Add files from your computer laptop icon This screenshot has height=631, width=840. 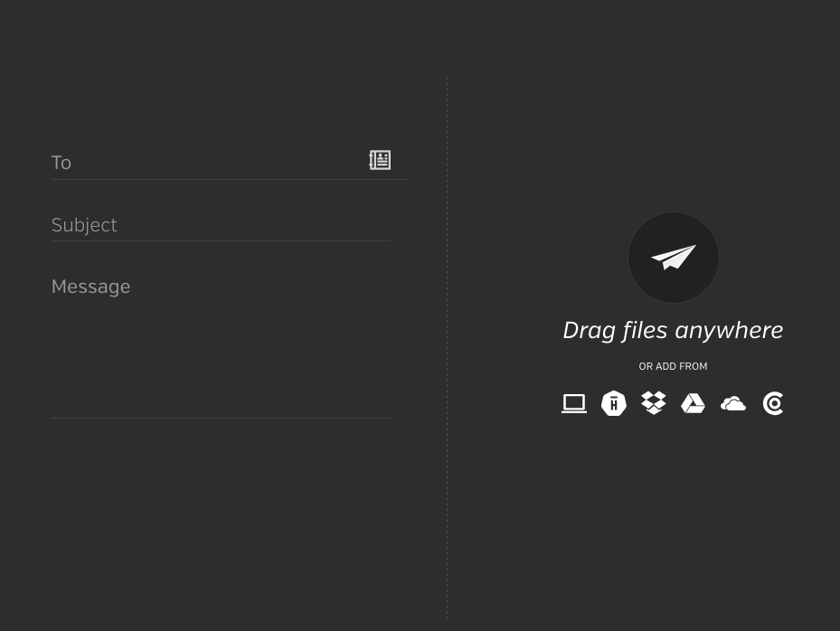(574, 403)
